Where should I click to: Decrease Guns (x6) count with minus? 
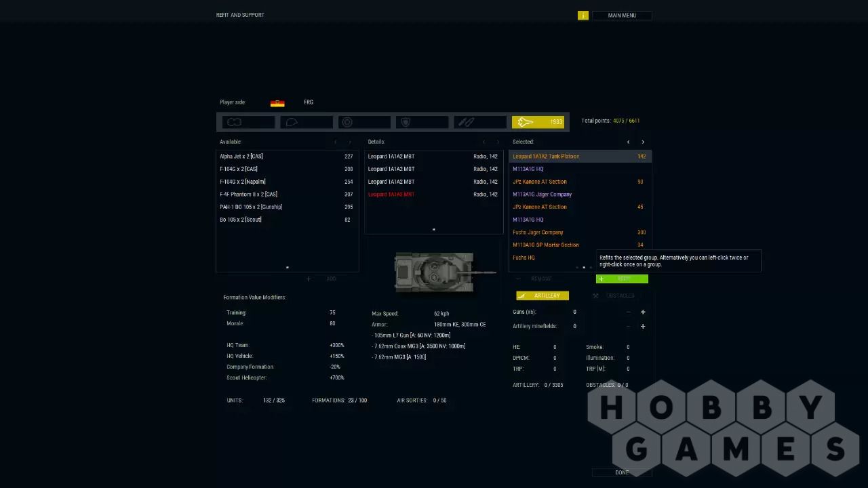pyautogui.click(x=628, y=312)
